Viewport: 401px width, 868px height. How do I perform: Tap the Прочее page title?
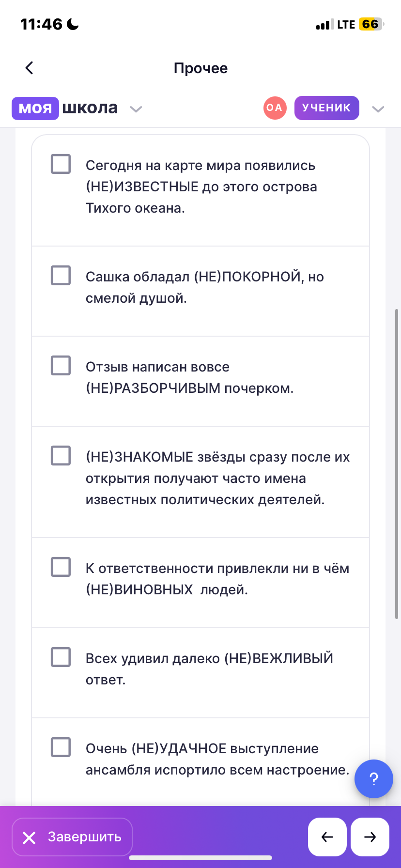(200, 68)
